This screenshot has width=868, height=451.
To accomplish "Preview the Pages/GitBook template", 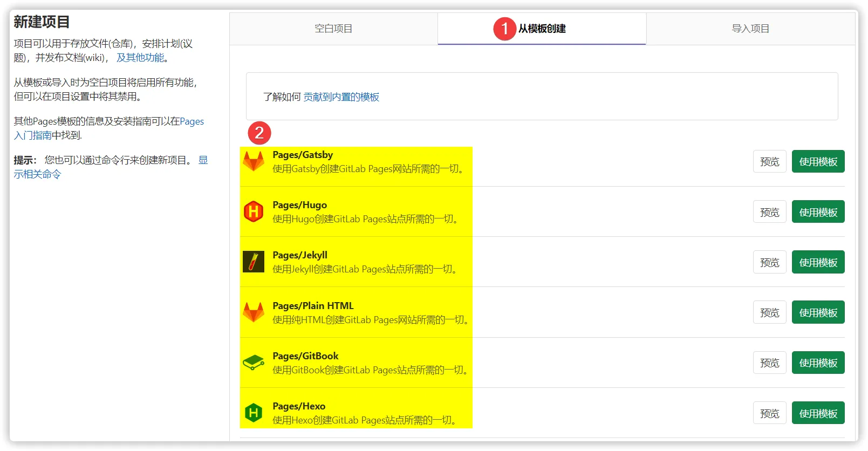I will (769, 363).
